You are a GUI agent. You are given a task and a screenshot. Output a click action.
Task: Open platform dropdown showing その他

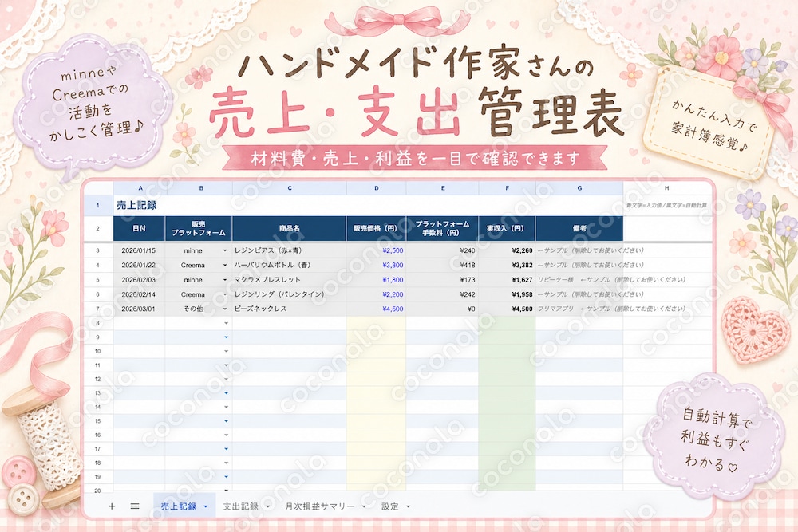[226, 309]
